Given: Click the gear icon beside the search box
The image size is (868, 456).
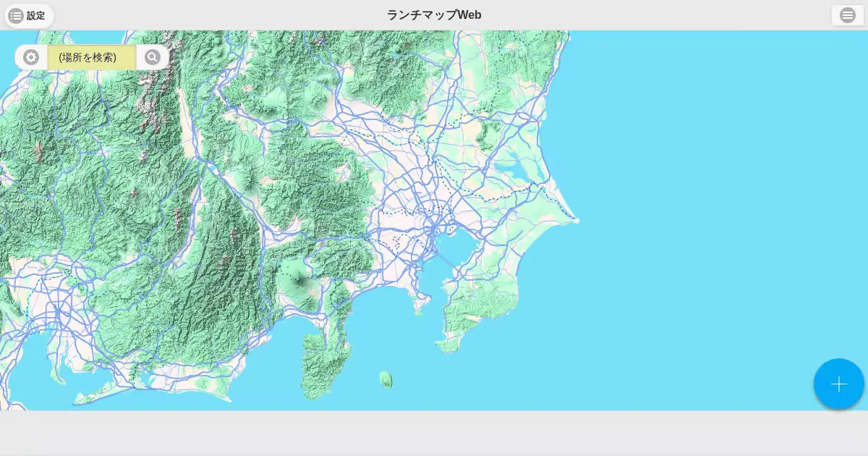Looking at the screenshot, I should click(x=31, y=57).
